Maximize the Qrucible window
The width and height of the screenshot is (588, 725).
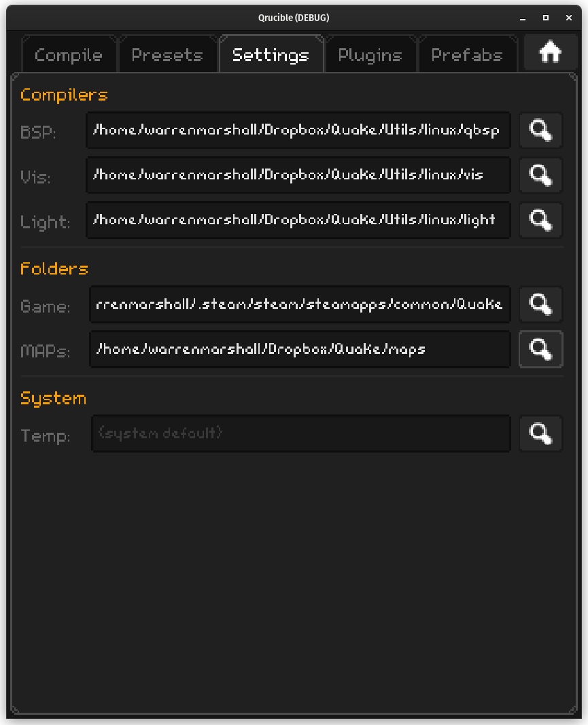545,18
